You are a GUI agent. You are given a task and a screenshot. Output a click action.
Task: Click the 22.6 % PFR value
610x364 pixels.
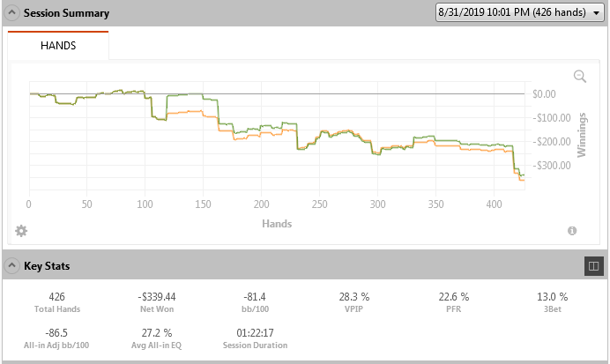[x=454, y=297]
